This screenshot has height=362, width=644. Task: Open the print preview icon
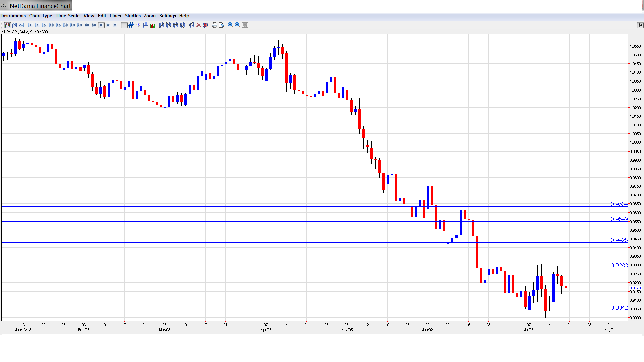221,25
